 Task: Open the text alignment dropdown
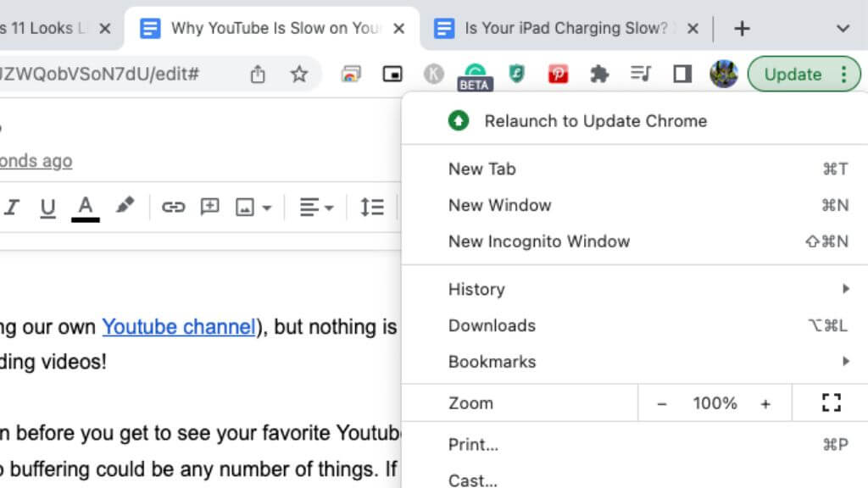point(317,208)
